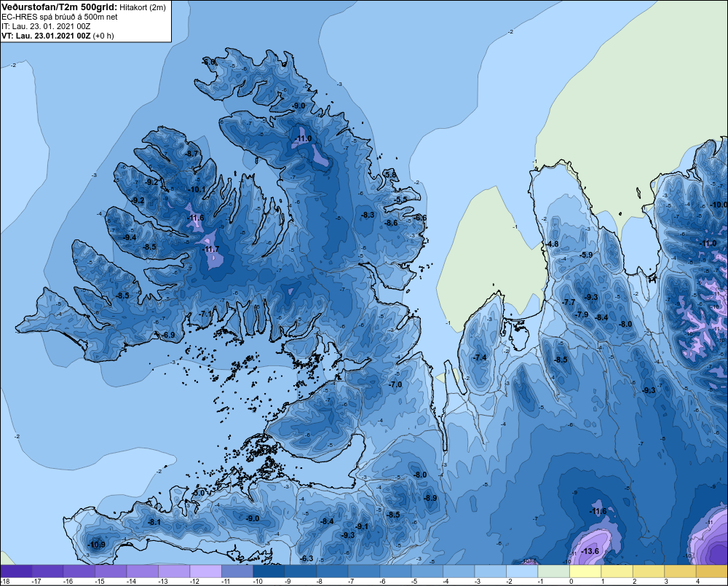Select the -8.6 temperature label
This screenshot has width=728, height=586.
point(392,223)
